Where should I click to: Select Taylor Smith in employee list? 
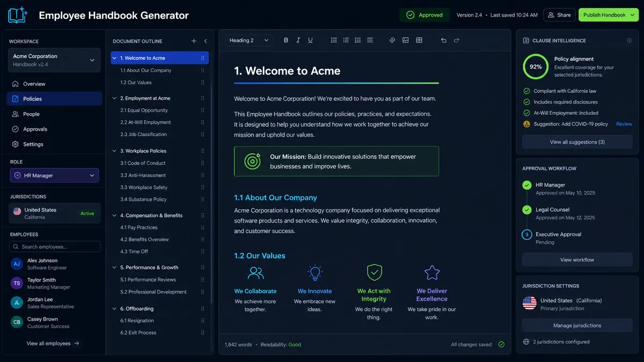click(x=54, y=283)
